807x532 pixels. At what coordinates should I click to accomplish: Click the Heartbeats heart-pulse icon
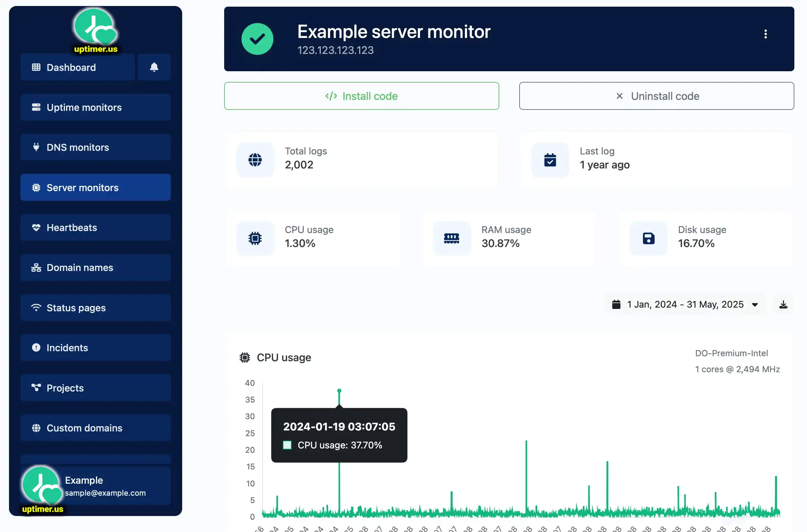(36, 227)
